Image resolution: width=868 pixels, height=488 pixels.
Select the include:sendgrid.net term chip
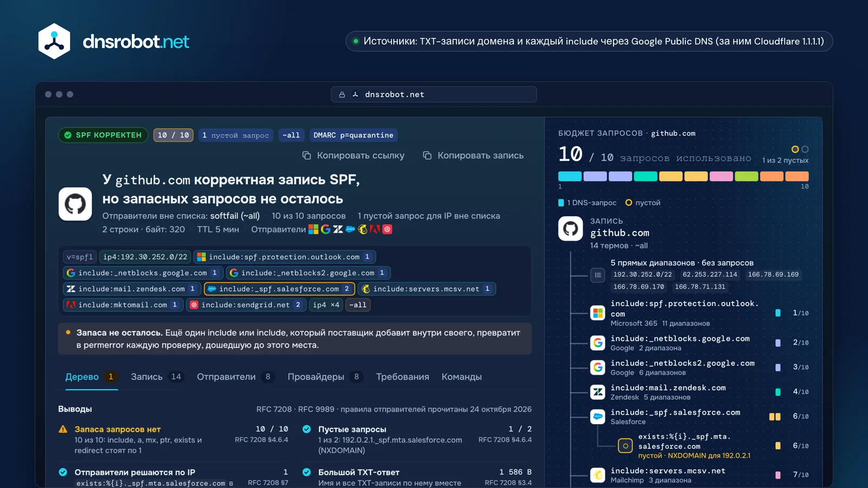point(246,305)
